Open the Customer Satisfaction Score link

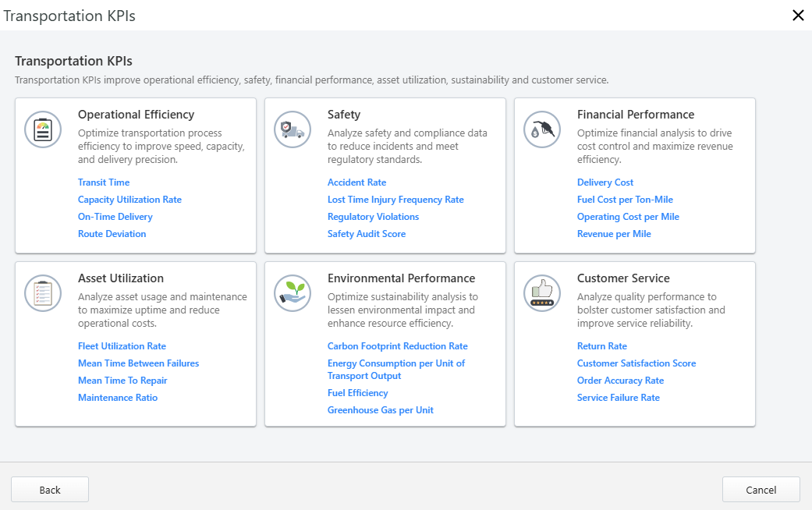click(636, 363)
